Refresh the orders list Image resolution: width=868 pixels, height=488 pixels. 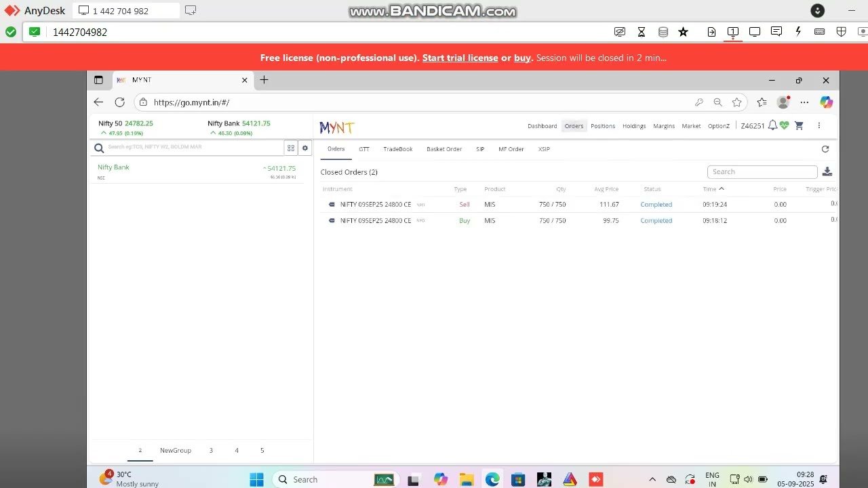click(825, 149)
